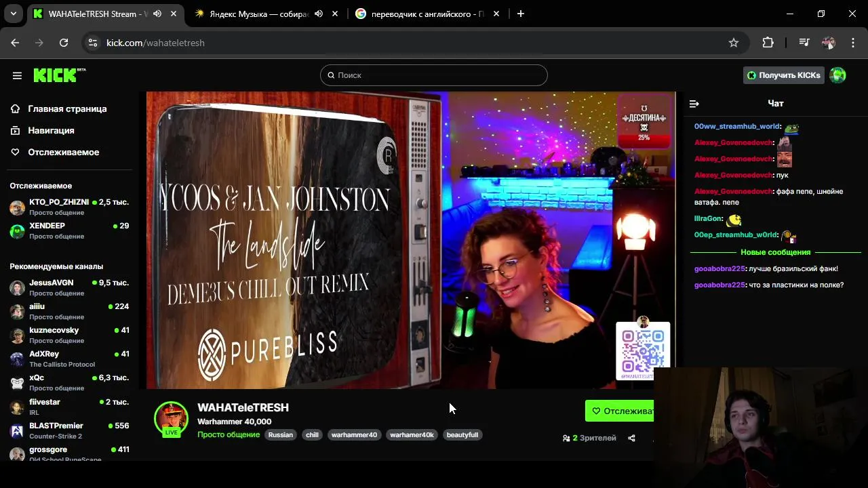Click gooabobra225 username in бразильский фанк message
This screenshot has height=488, width=868.
tap(719, 268)
